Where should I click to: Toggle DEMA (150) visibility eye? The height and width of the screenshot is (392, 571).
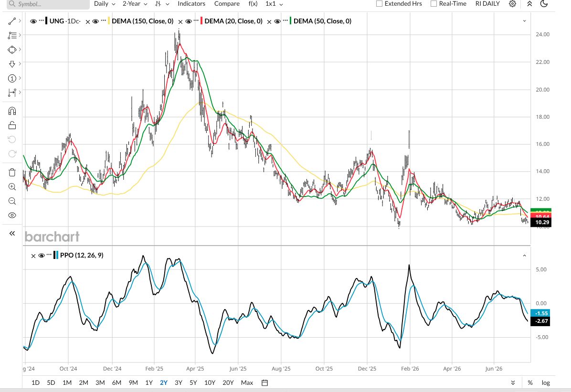tap(95, 21)
